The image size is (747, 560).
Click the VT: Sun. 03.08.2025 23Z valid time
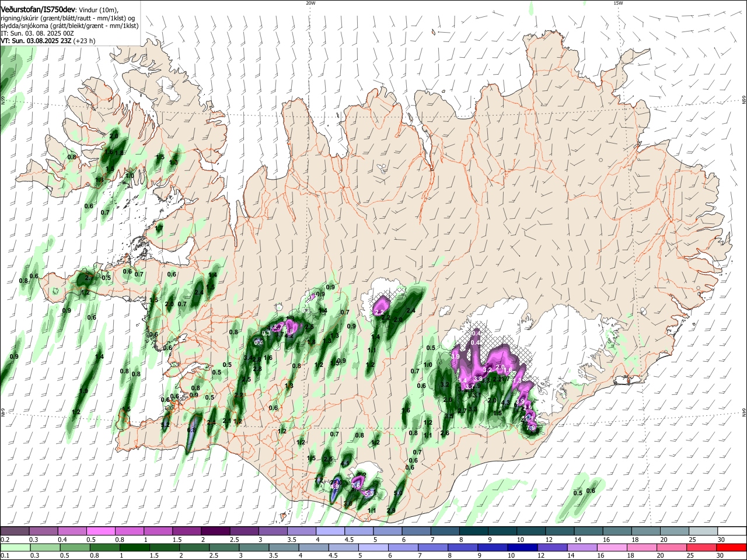click(36, 41)
